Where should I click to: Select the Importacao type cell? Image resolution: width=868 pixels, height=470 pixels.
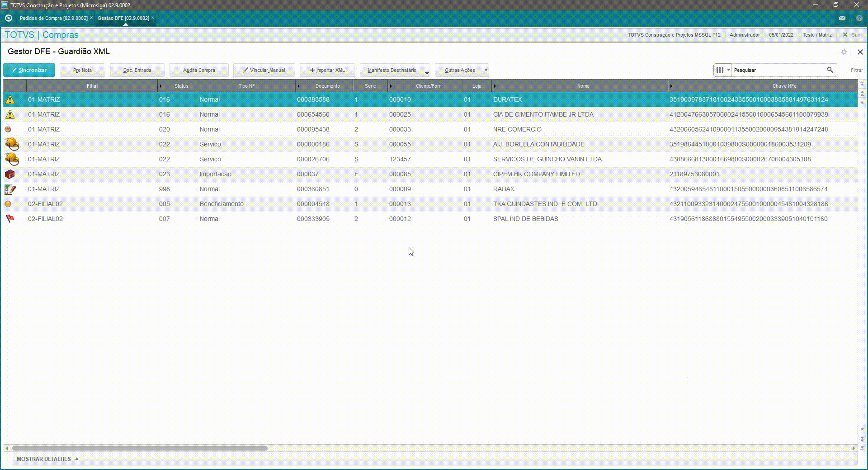[x=247, y=174]
